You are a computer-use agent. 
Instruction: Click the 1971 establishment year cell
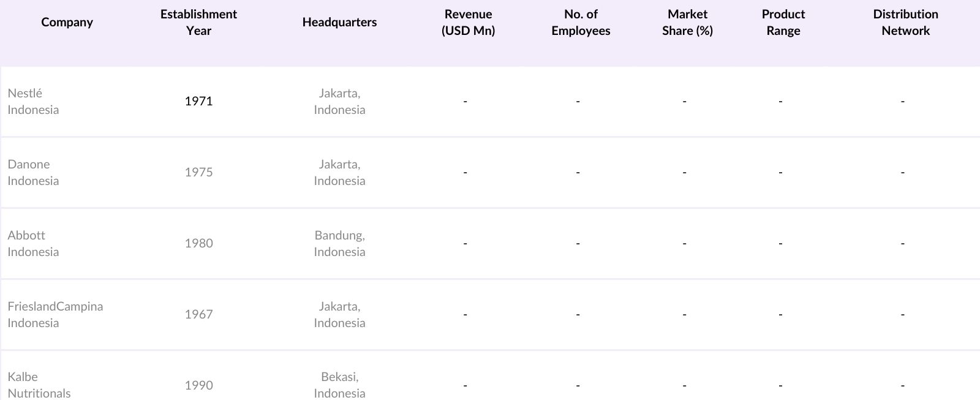(198, 101)
